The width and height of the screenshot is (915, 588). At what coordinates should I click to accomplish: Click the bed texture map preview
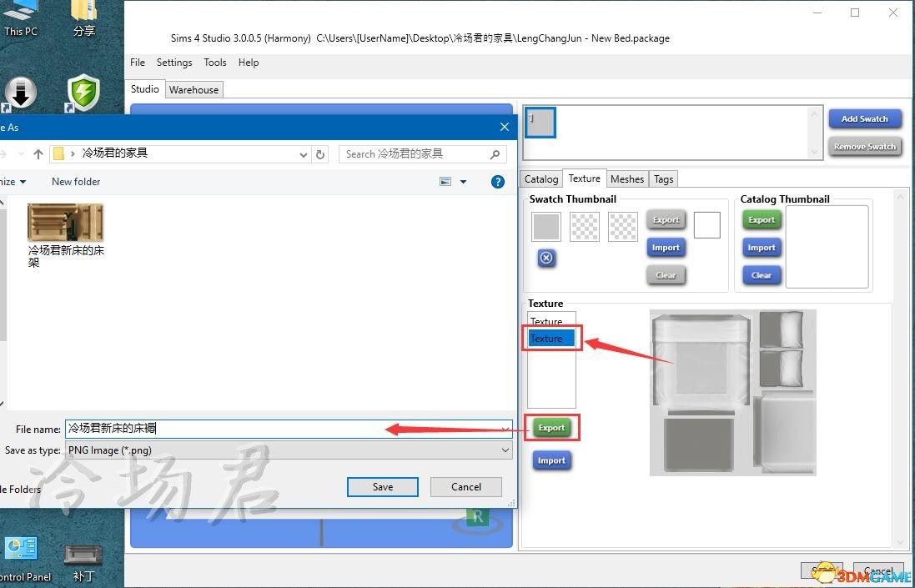pyautogui.click(x=733, y=393)
